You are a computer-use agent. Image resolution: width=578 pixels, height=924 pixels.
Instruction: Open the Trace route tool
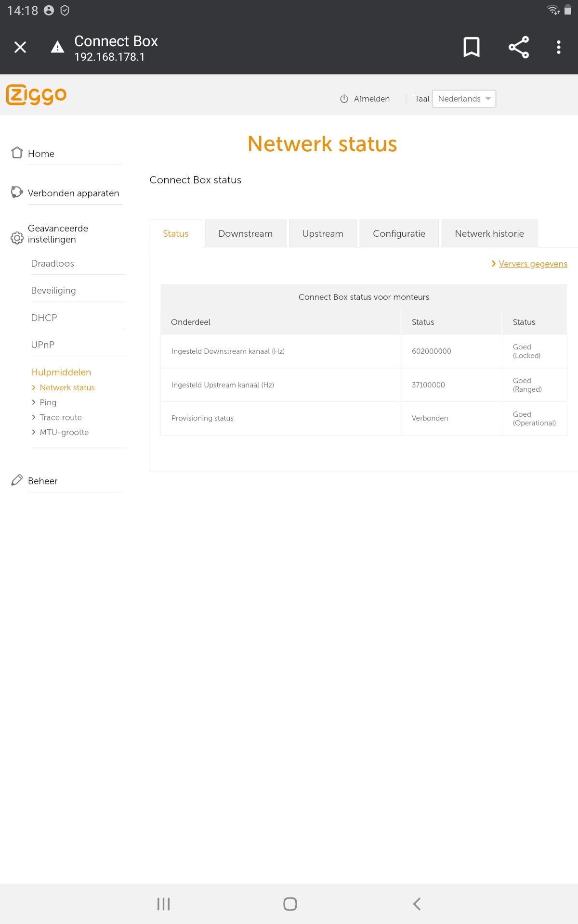click(x=61, y=417)
